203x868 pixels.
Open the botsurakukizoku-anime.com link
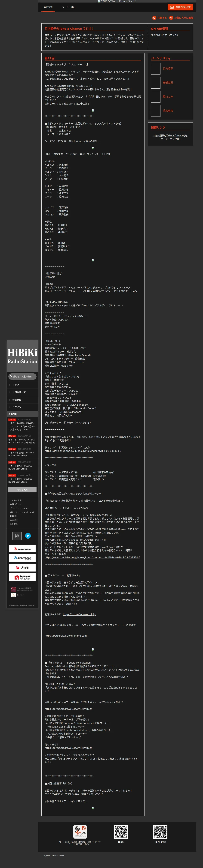pos(66,635)
